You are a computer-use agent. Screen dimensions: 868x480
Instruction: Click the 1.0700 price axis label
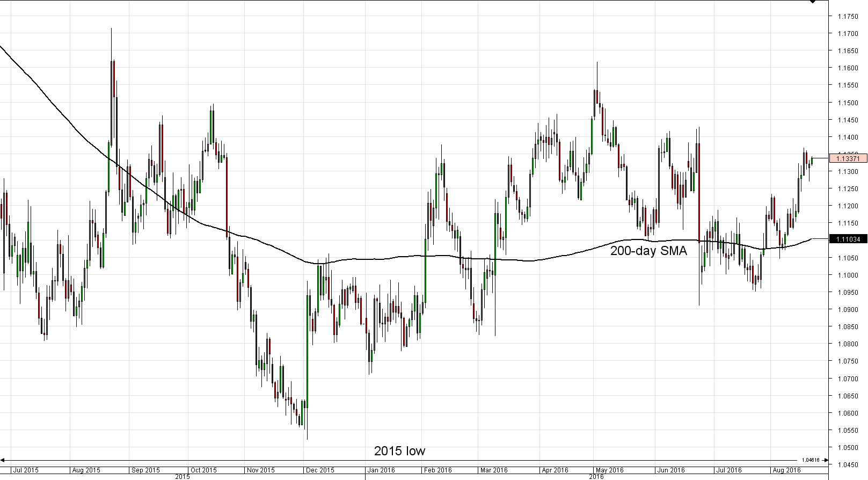pos(848,379)
